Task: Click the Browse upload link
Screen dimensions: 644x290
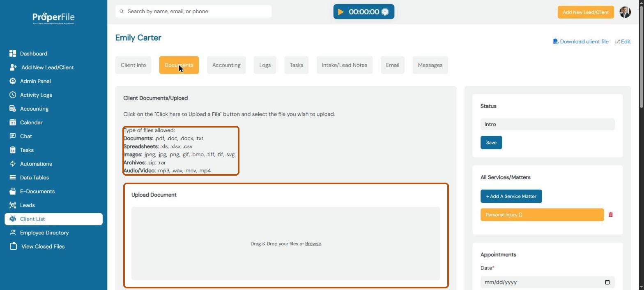Action: (x=313, y=244)
